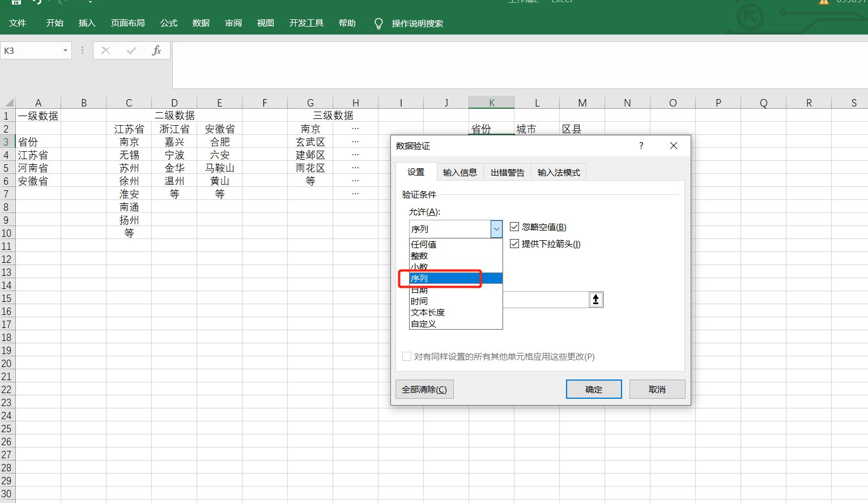Viewport: 868px width, 503px height.
Task: Open the 允许 validation criteria dropdown
Action: (496, 229)
